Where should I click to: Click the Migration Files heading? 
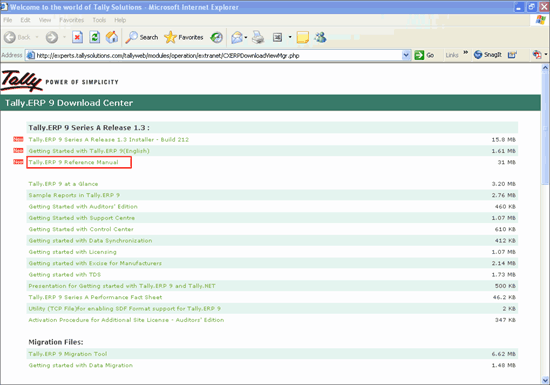point(56,342)
